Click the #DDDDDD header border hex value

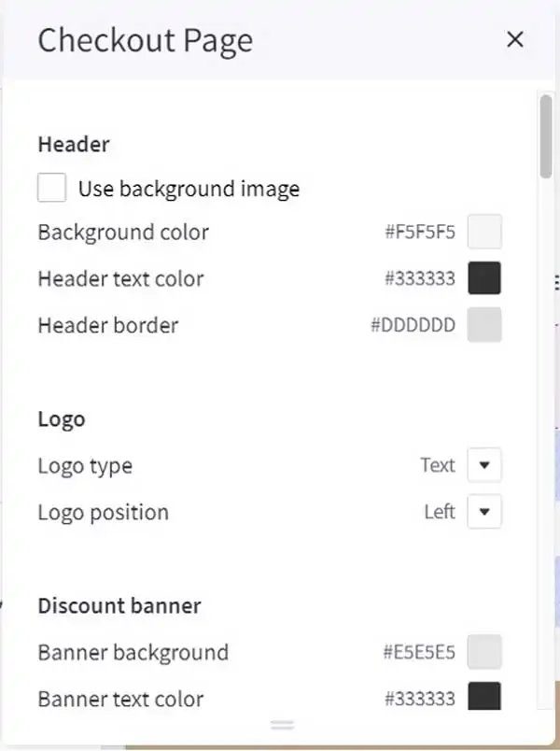tap(413, 325)
